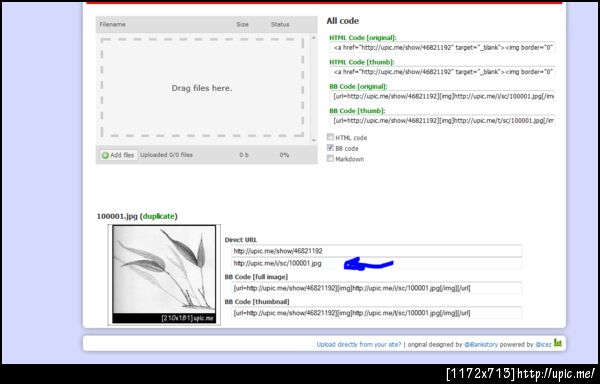This screenshot has width=600, height=384.
Task: Click the green plus icon on Add files
Action: 105,155
